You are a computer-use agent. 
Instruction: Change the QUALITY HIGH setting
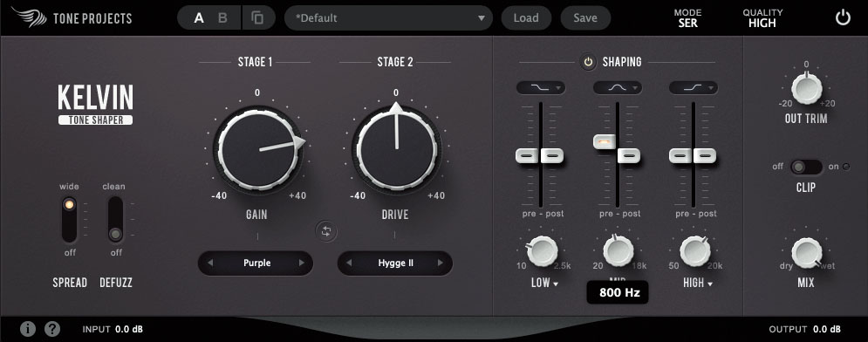(762, 18)
